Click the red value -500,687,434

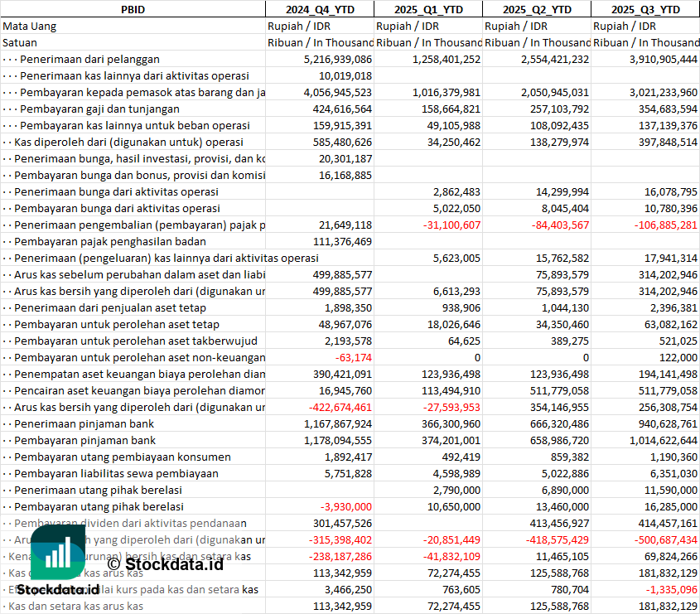tap(666, 540)
